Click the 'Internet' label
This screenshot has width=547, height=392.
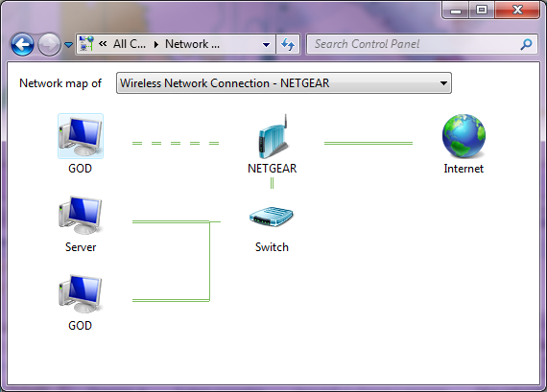click(464, 169)
